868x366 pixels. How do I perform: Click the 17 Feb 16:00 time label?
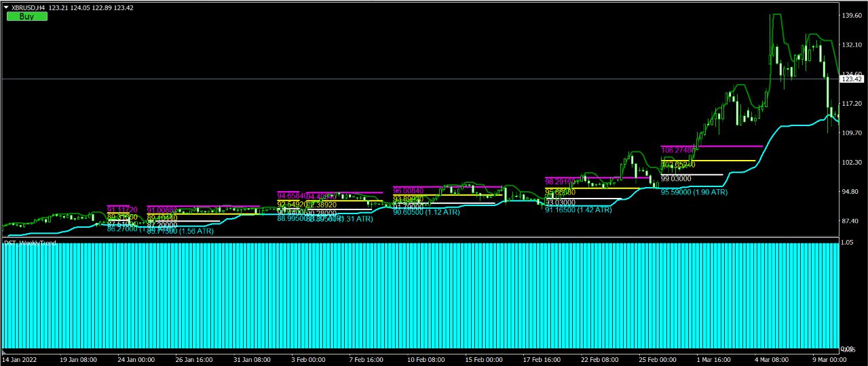tap(543, 360)
